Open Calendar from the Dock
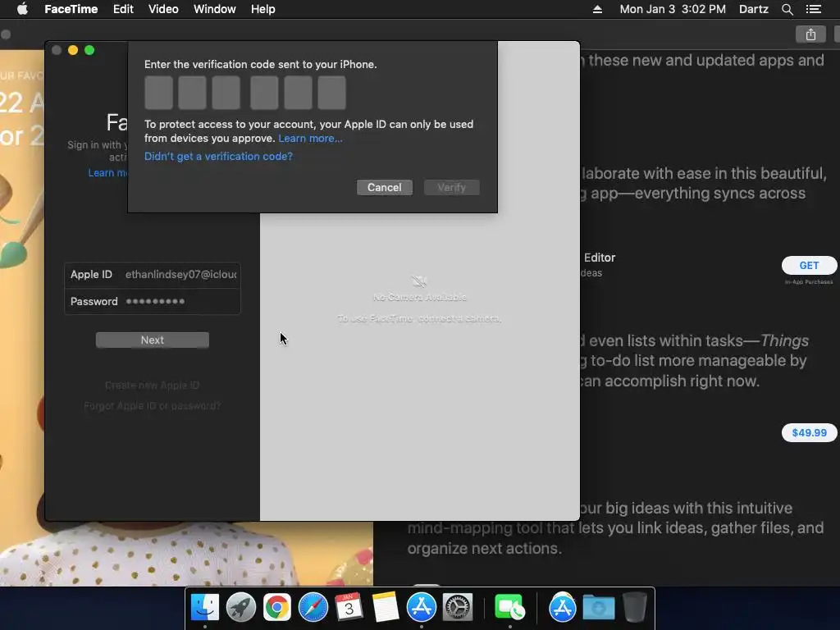840x630 pixels. coord(349,608)
